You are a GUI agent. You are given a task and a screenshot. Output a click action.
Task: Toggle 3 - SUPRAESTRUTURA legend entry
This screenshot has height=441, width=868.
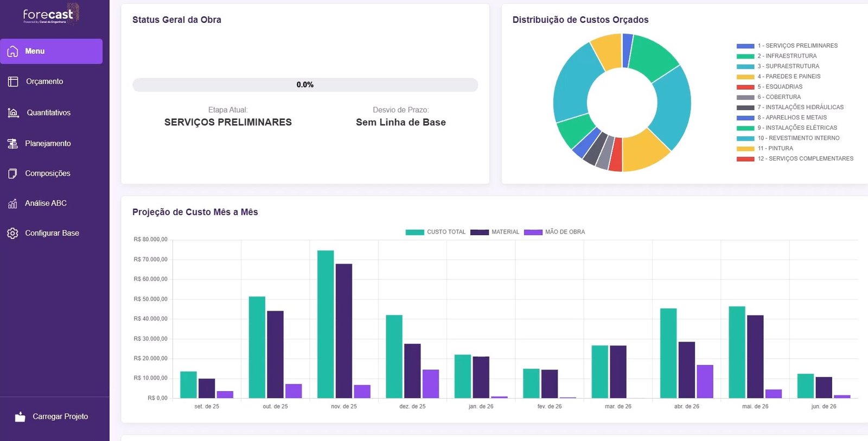click(788, 66)
